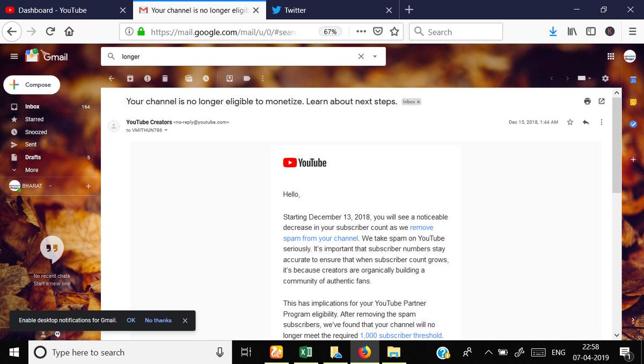Open the Sent folder
Screen dimensions: 644x364
pyautogui.click(x=31, y=144)
